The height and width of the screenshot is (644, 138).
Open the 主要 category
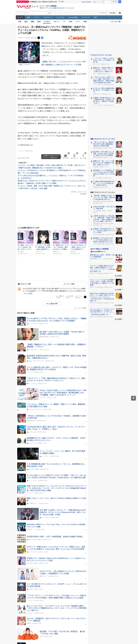tap(20, 21)
